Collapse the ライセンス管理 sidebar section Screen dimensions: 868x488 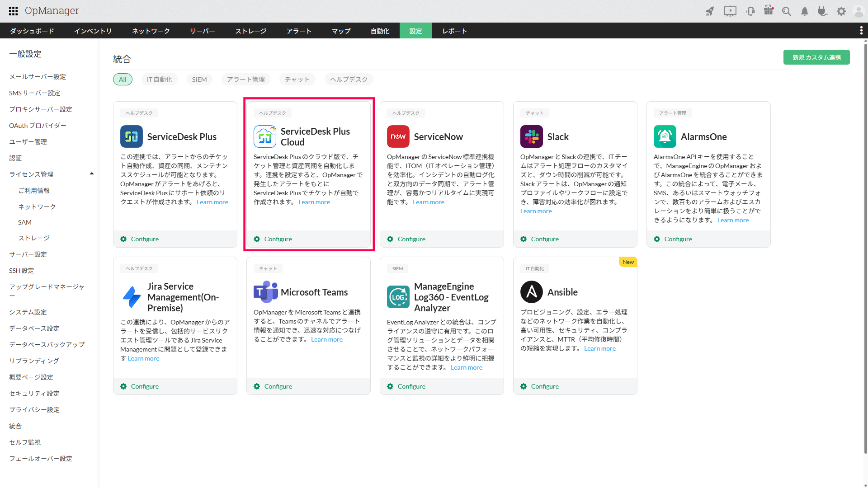pos(92,174)
